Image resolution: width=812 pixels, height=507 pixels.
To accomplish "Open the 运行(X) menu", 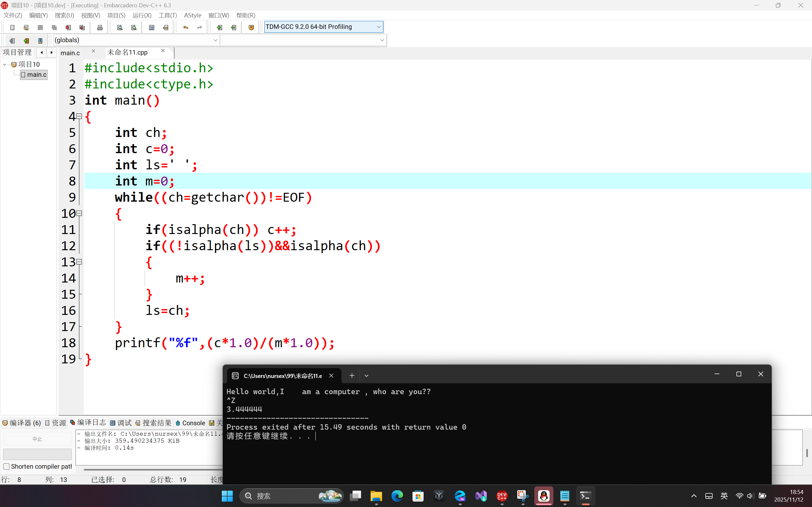I will pos(142,16).
